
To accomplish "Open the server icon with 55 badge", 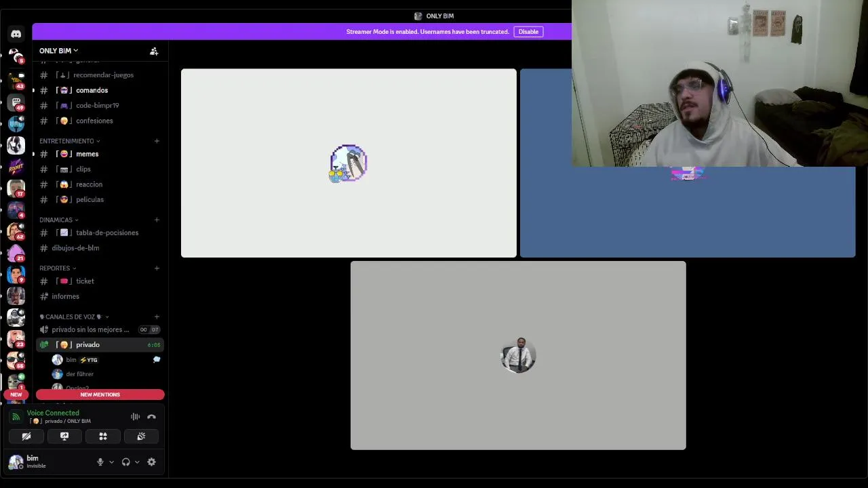I will pyautogui.click(x=16, y=360).
